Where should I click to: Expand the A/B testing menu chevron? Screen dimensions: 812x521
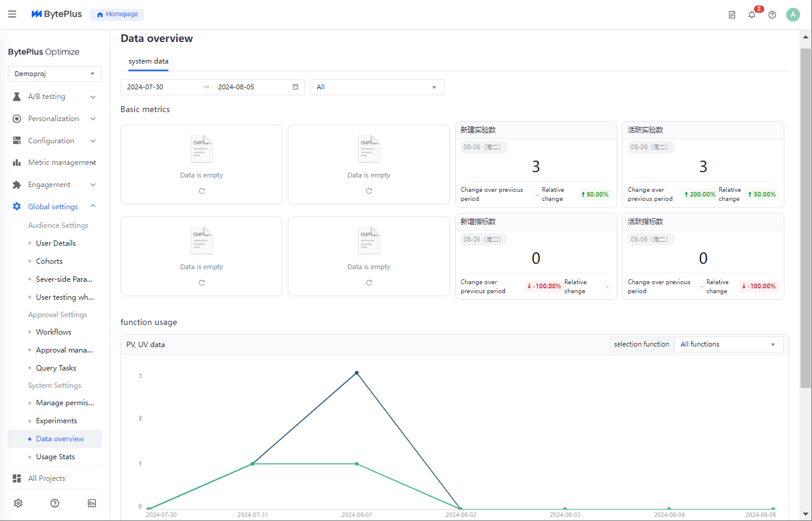point(93,97)
